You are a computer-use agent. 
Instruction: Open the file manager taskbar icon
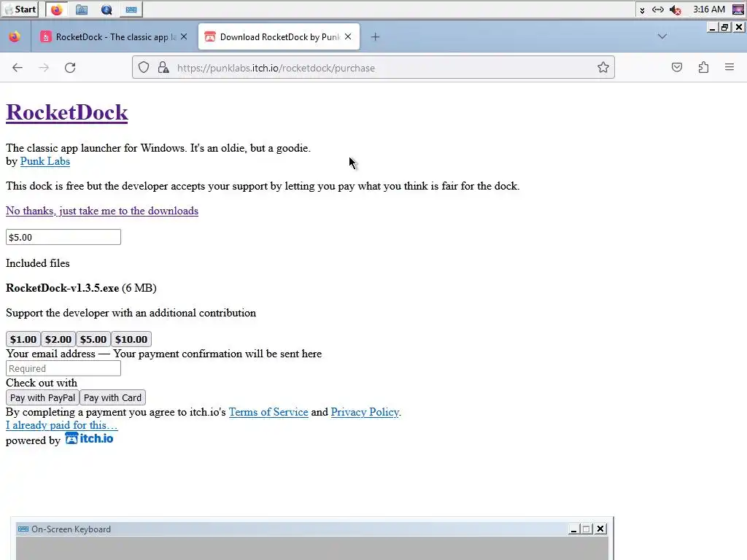(82, 9)
